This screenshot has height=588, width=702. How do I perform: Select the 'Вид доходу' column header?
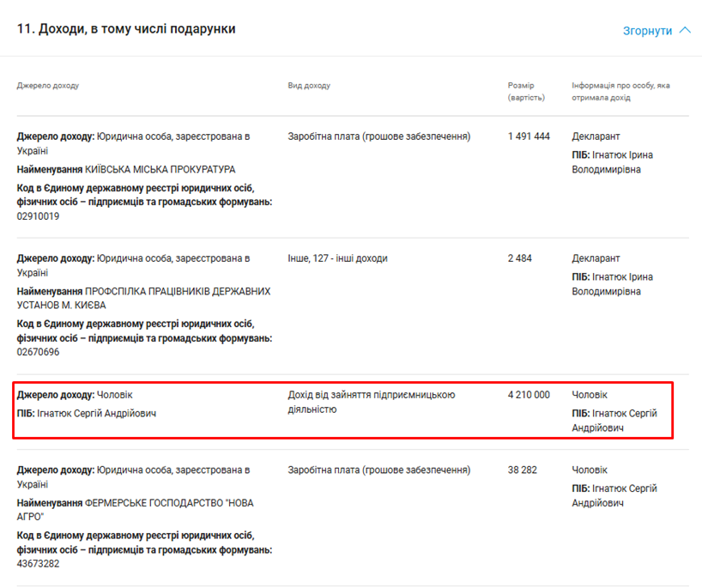[x=309, y=86]
